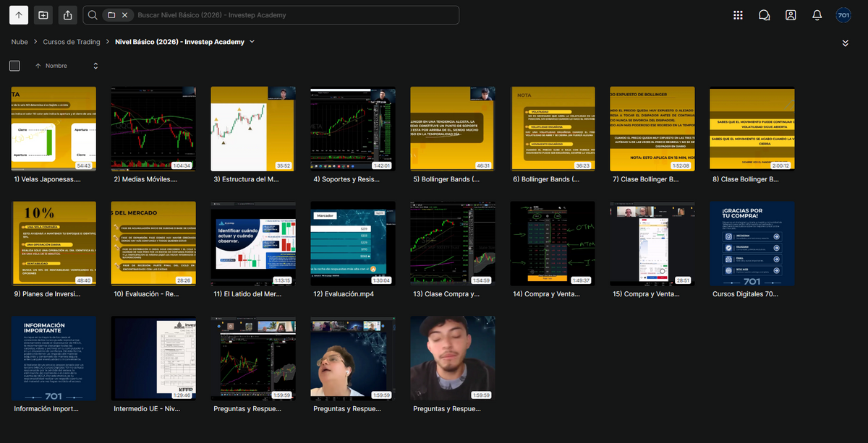This screenshot has height=443, width=868.
Task: Open the apps grid menu icon
Action: (x=738, y=14)
